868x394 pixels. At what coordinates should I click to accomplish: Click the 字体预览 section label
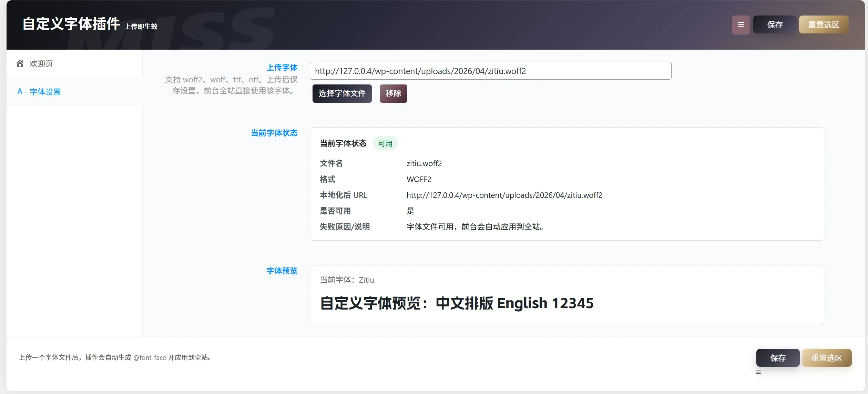[282, 271]
